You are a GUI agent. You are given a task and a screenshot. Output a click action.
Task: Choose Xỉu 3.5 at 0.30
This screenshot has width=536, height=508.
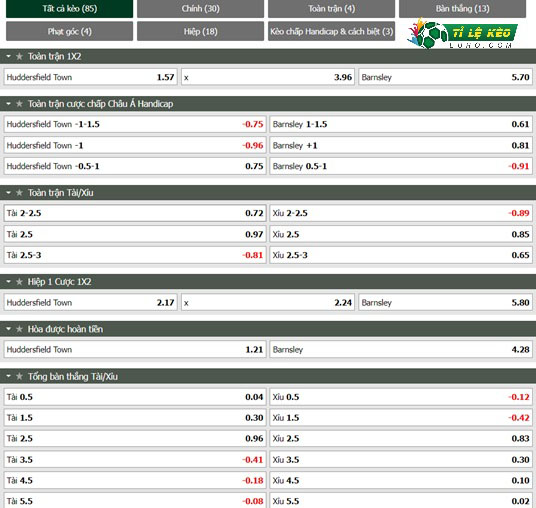(401, 459)
